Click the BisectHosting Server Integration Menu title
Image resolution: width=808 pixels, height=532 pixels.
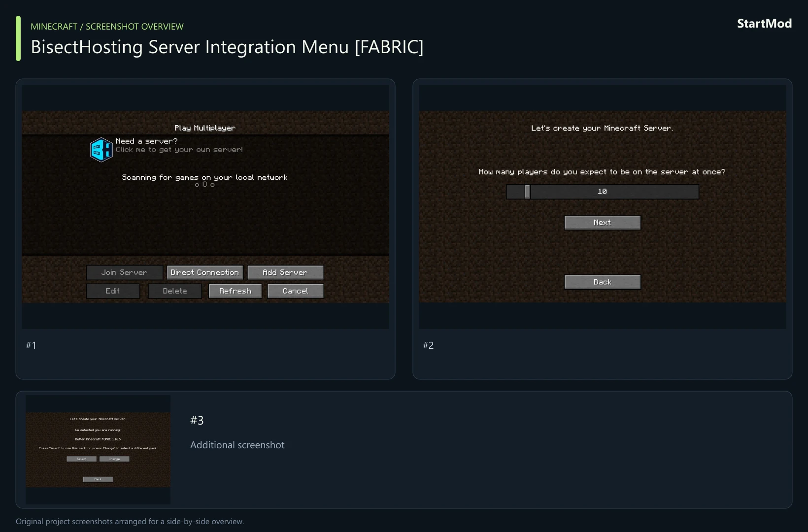[x=227, y=47]
